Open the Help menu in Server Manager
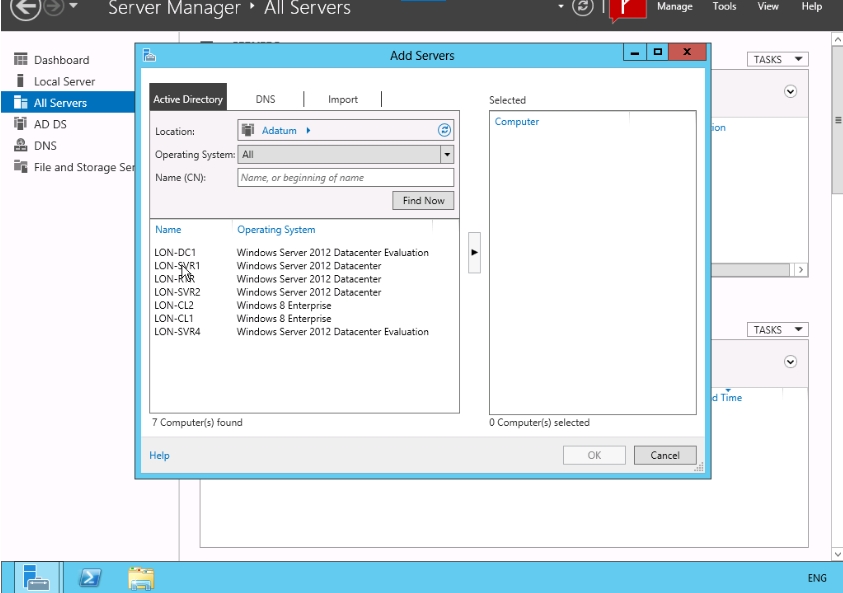 click(x=811, y=7)
